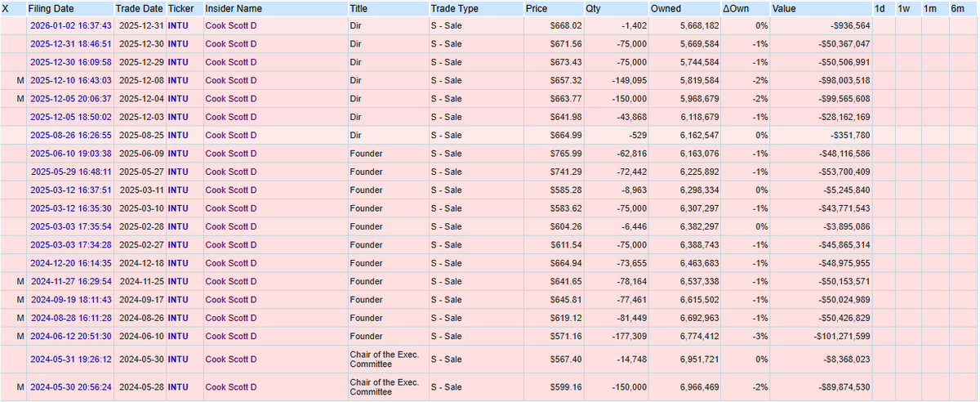
Task: Open filing dated 2025-08-26 16:26:55
Action: click(71, 135)
